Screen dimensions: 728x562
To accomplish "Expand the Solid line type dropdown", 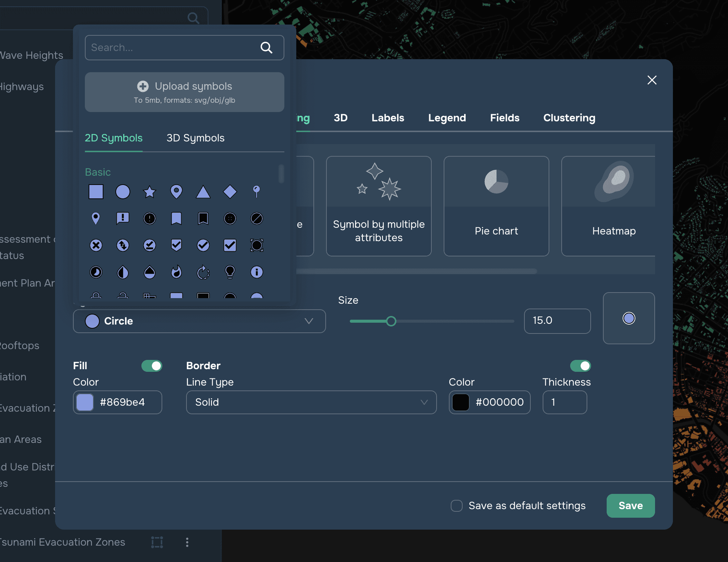I will click(x=311, y=402).
